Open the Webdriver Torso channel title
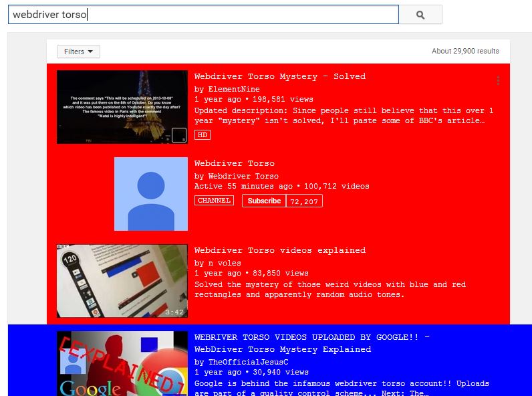 coord(235,163)
